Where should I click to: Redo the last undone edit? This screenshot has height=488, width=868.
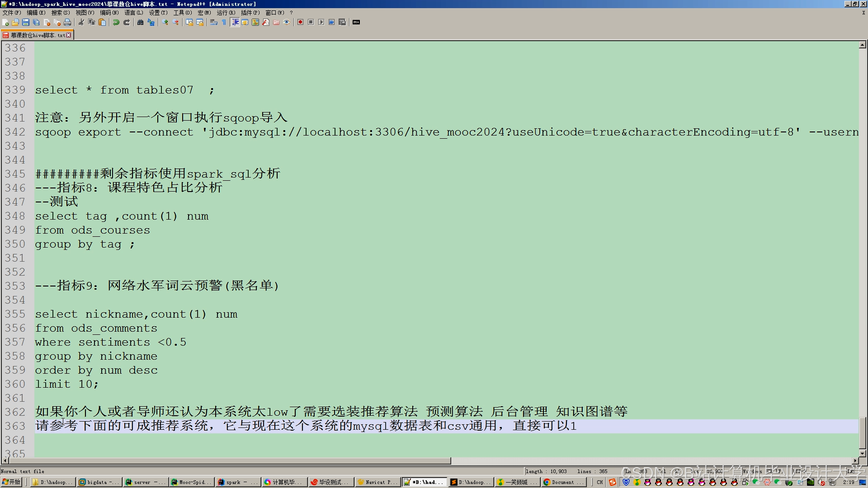tap(127, 22)
